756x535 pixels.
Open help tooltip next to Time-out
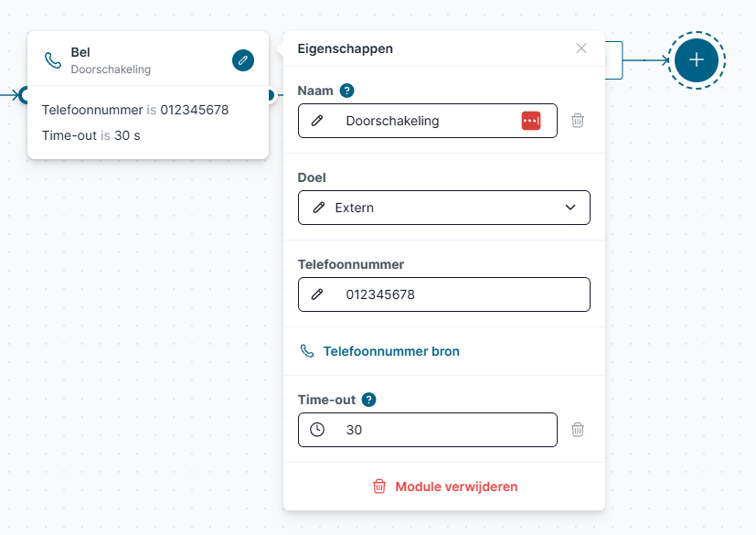[x=368, y=400]
